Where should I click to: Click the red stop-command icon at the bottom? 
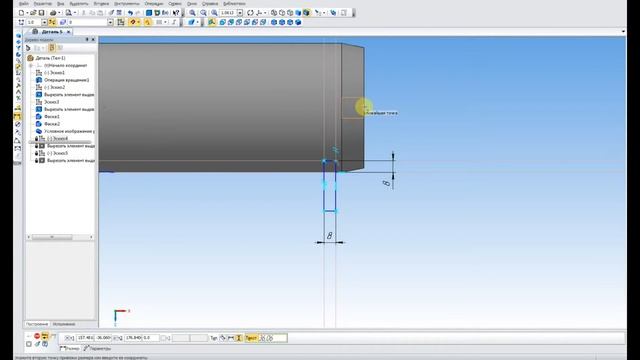(37, 336)
